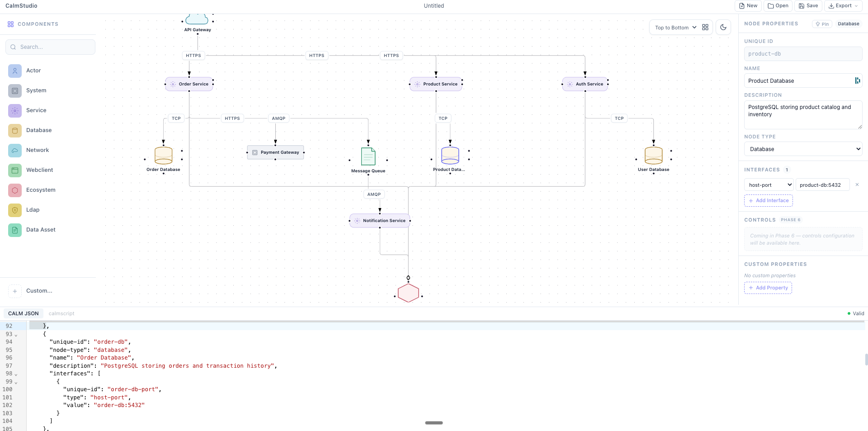
Task: Select the Ldap component icon
Action: (15, 210)
